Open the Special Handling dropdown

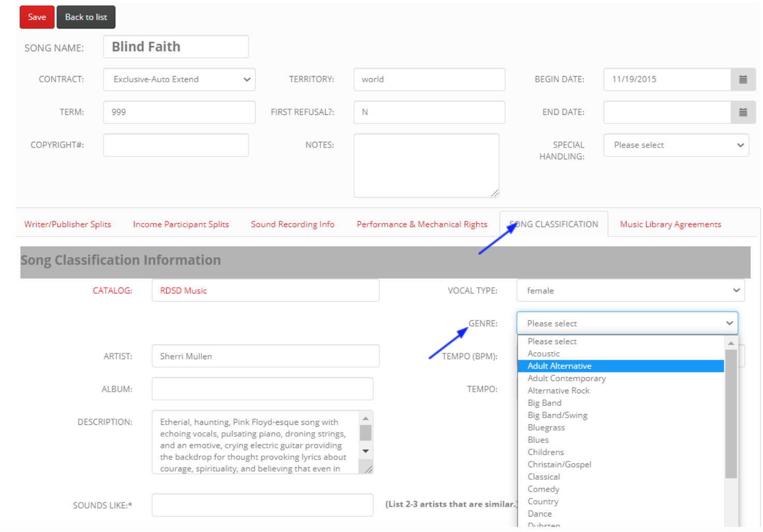(676, 145)
